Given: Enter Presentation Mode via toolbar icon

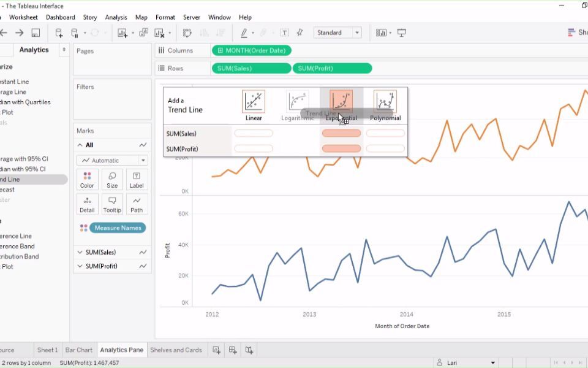Looking at the screenshot, I should click(x=402, y=33).
